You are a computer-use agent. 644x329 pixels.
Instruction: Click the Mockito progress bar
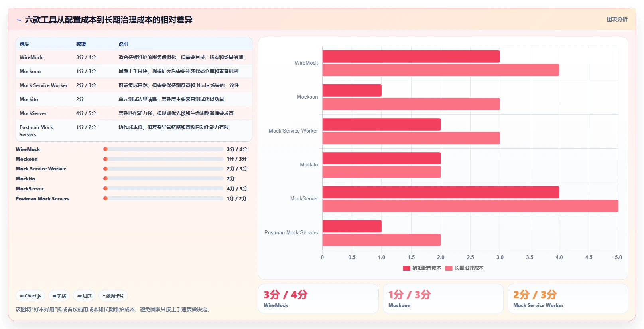pyautogui.click(x=163, y=179)
